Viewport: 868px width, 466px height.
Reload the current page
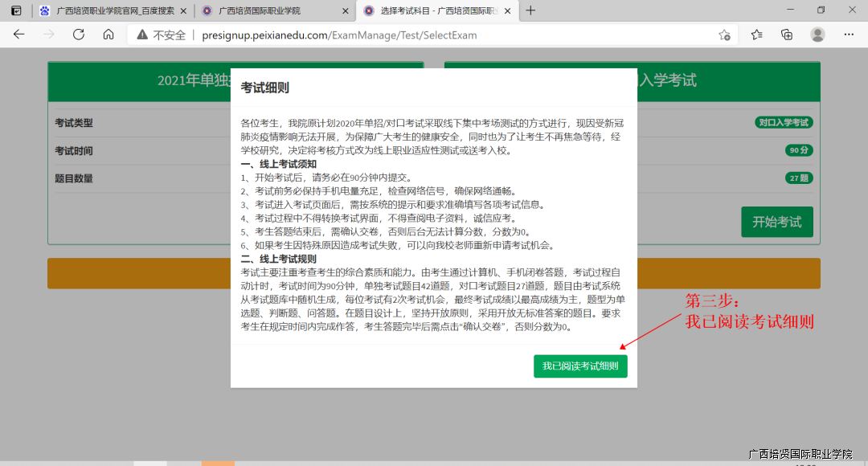[79, 35]
